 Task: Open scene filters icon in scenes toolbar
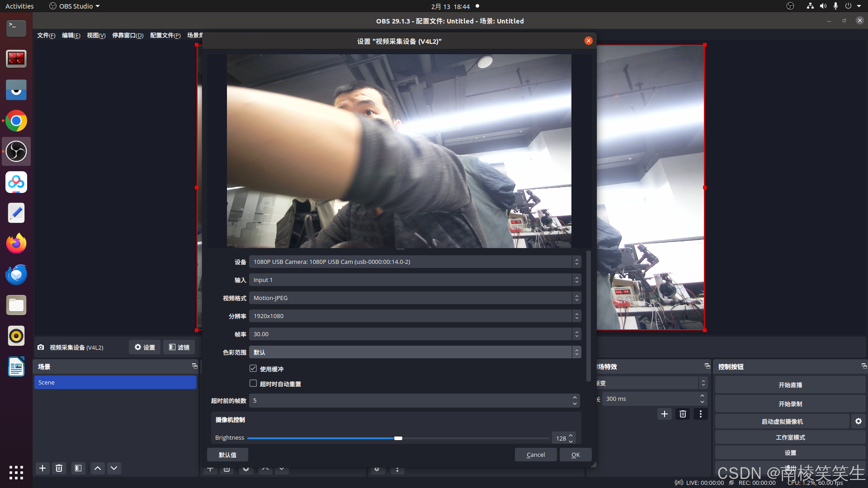click(x=78, y=468)
